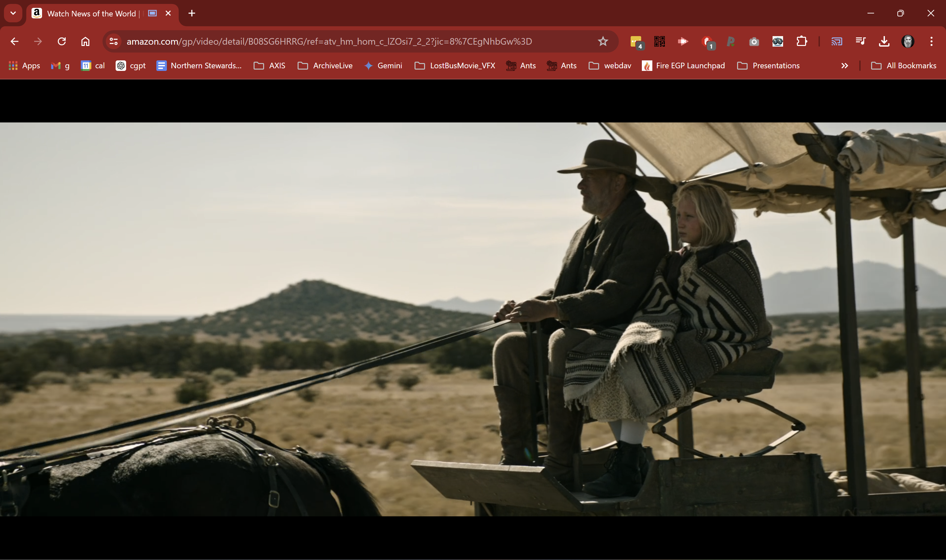Screen dimensions: 946x560
Task: Open the camera screenshot extension
Action: pyautogui.click(x=754, y=41)
